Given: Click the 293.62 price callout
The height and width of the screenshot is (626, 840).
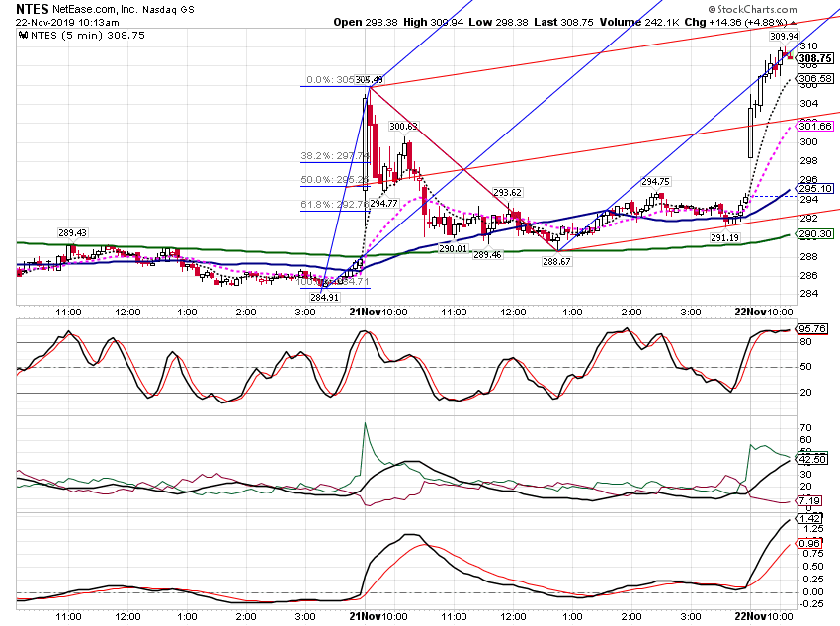Looking at the screenshot, I should click(507, 193).
